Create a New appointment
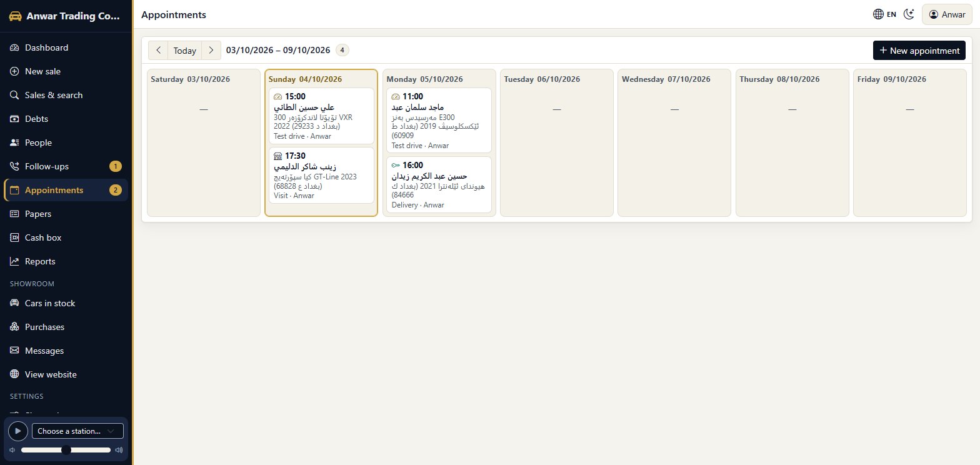The image size is (980, 465). (x=919, y=51)
